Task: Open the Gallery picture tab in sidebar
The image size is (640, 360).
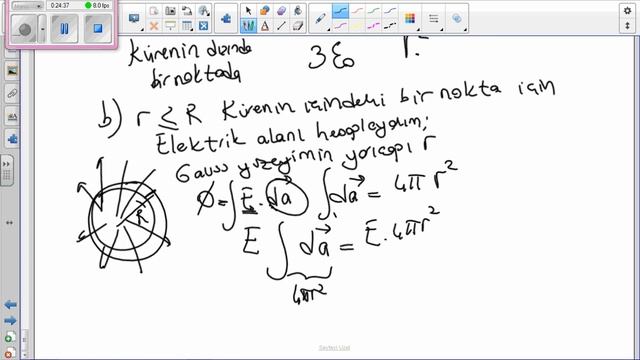Action: coord(12,71)
